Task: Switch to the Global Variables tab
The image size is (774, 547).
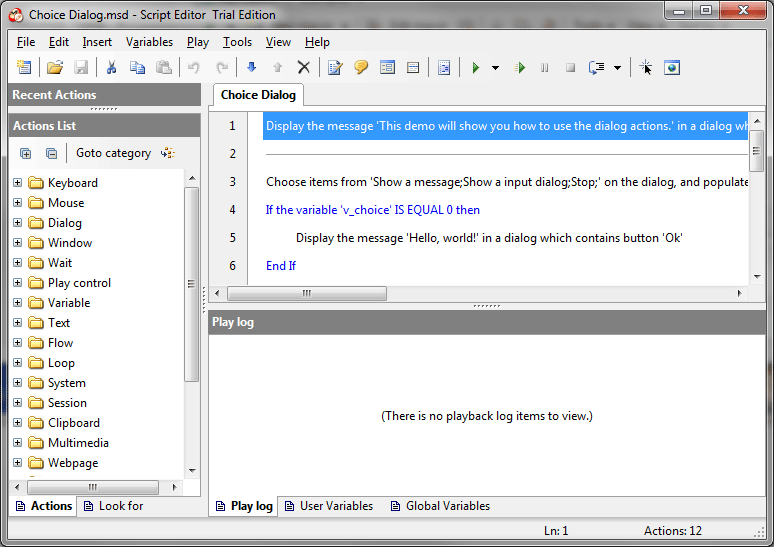Action: [441, 506]
